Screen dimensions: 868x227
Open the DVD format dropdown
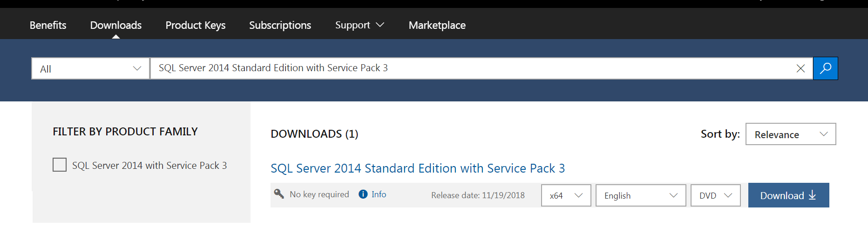click(x=715, y=195)
